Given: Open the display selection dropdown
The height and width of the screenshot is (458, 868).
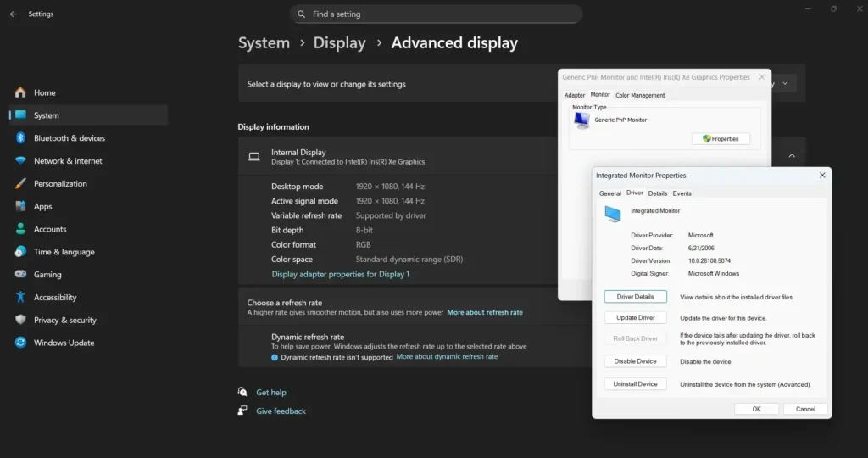Looking at the screenshot, I should (x=785, y=83).
